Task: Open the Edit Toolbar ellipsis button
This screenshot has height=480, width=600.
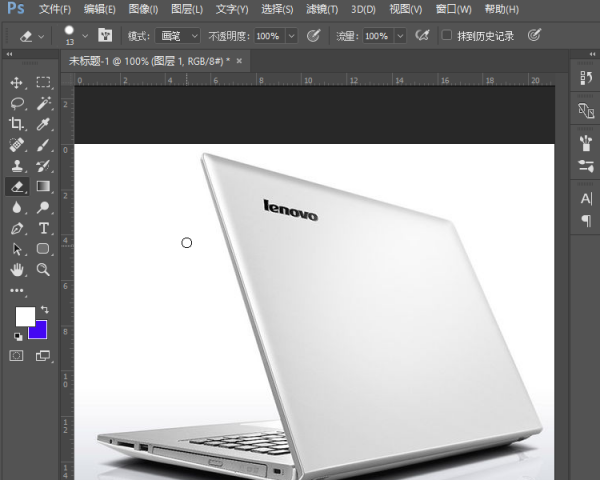Action: 16,291
